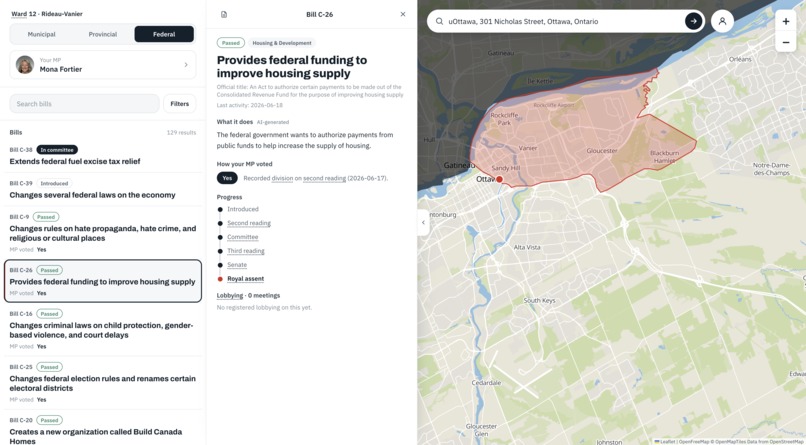The height and width of the screenshot is (445, 806).
Task: Switch to the Provincial tab
Action: (103, 34)
